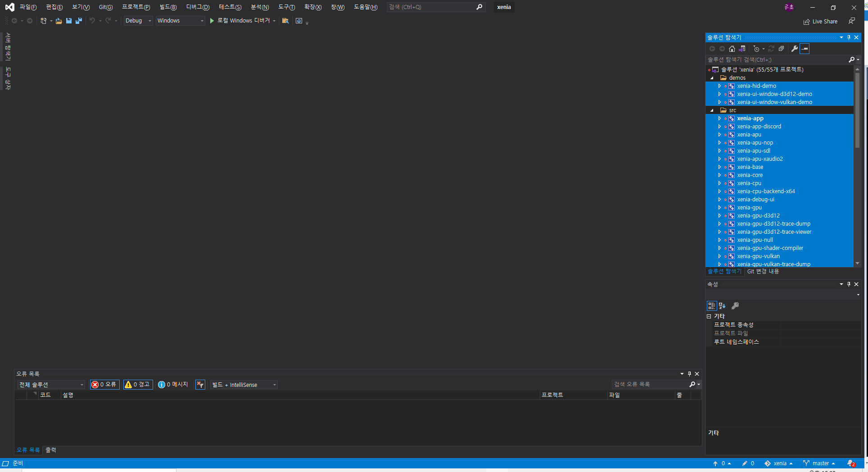This screenshot has height=472, width=868.
Task: Open the Properties object selector dropdown
Action: coord(858,295)
